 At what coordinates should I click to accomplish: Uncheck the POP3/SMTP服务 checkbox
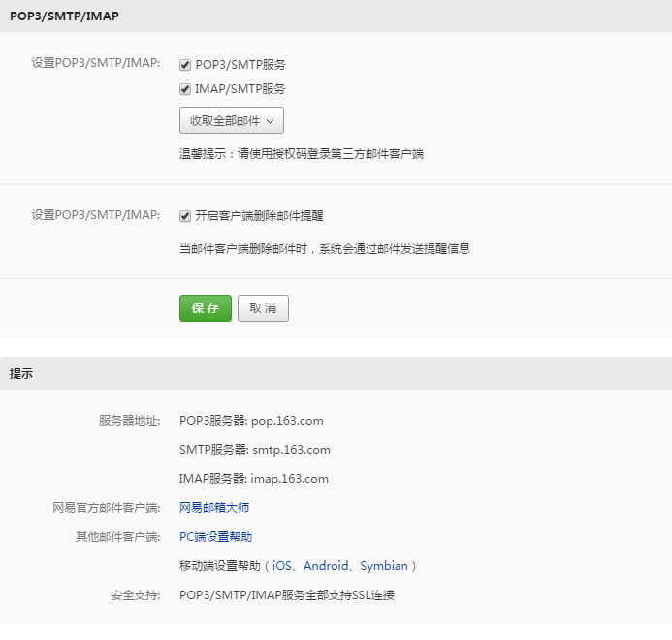click(x=185, y=65)
